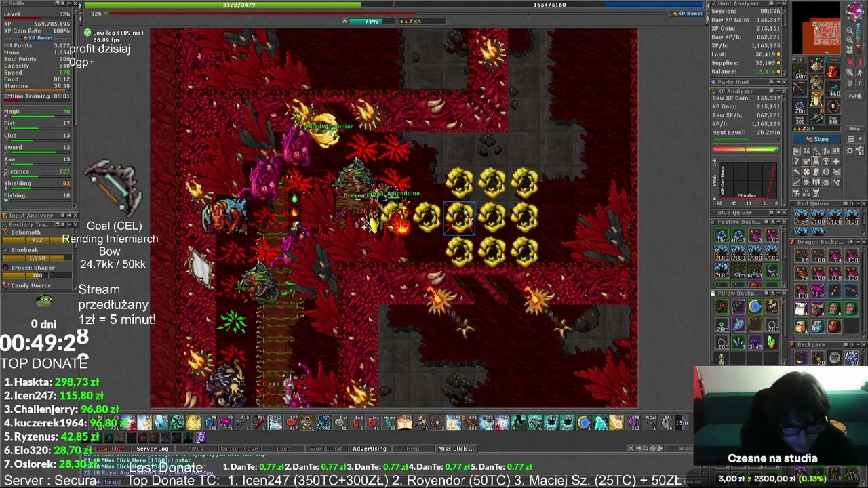This screenshot has height=488, width=868.
Task: Click the XP Boost button in Skills panel
Action: tap(37, 38)
